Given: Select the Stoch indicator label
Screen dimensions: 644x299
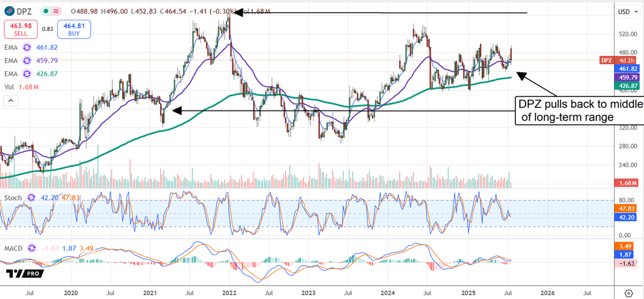Looking at the screenshot, I should [x=13, y=198].
